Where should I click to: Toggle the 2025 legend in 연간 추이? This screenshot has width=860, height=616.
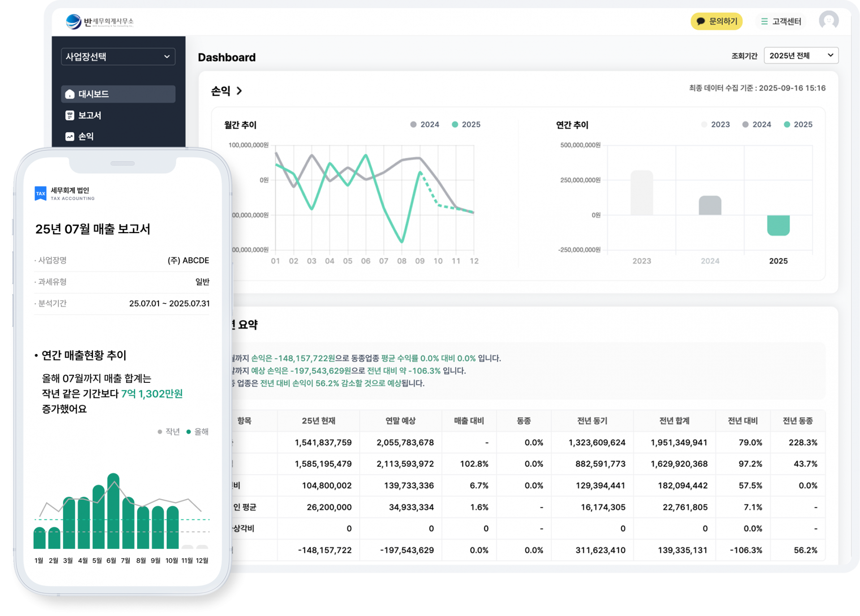(x=798, y=124)
